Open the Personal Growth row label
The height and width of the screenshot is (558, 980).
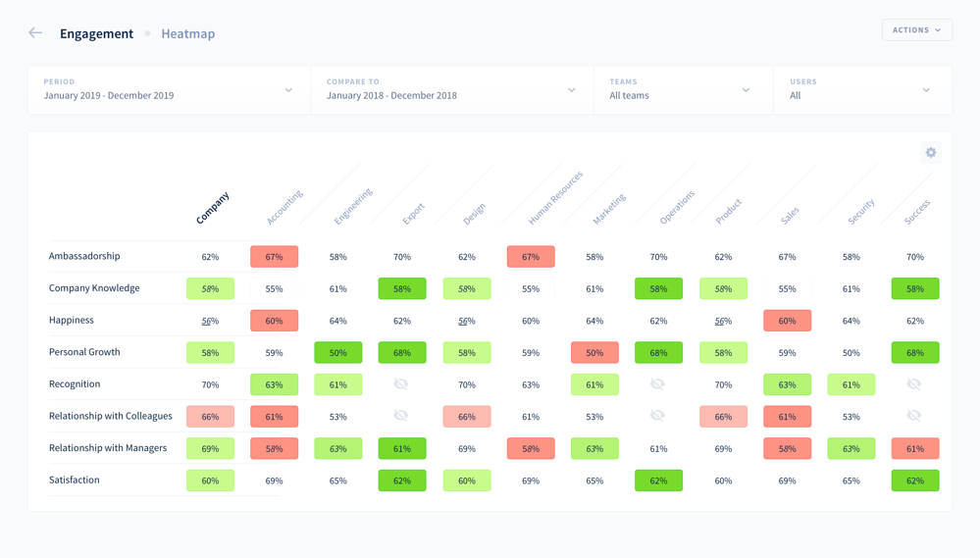click(x=84, y=352)
